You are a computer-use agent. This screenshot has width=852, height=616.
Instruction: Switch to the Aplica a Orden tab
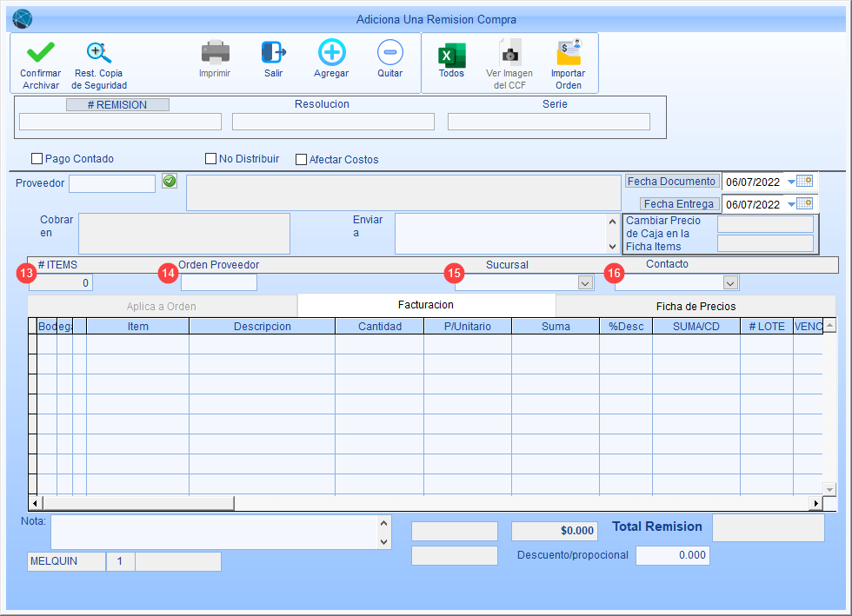pos(162,307)
